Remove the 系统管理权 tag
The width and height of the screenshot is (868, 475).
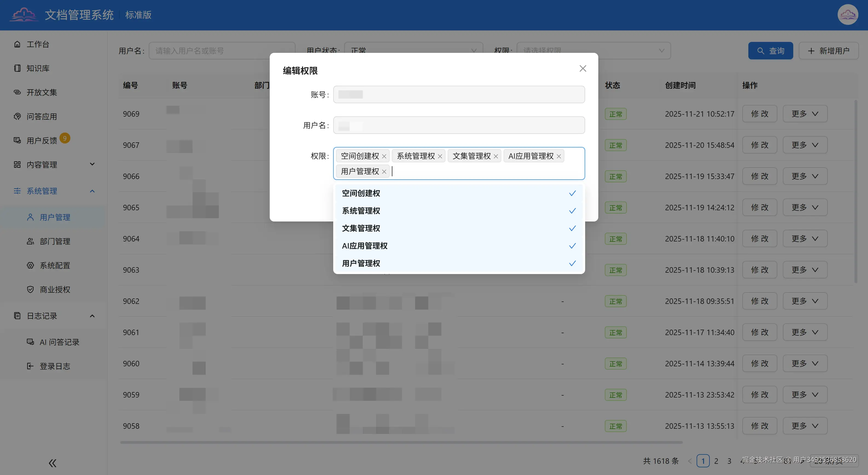(440, 156)
